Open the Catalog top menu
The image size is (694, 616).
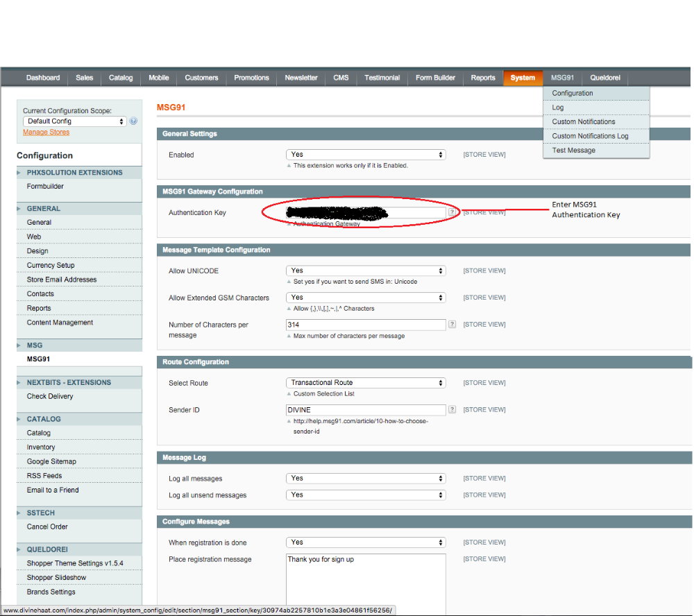pyautogui.click(x=121, y=78)
